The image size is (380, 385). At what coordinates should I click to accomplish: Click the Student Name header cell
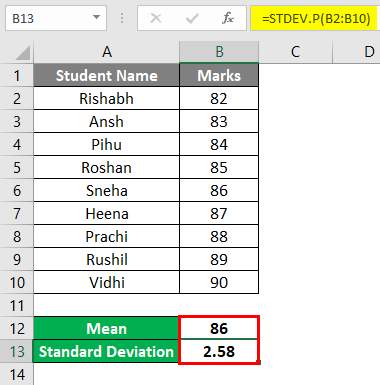[106, 76]
